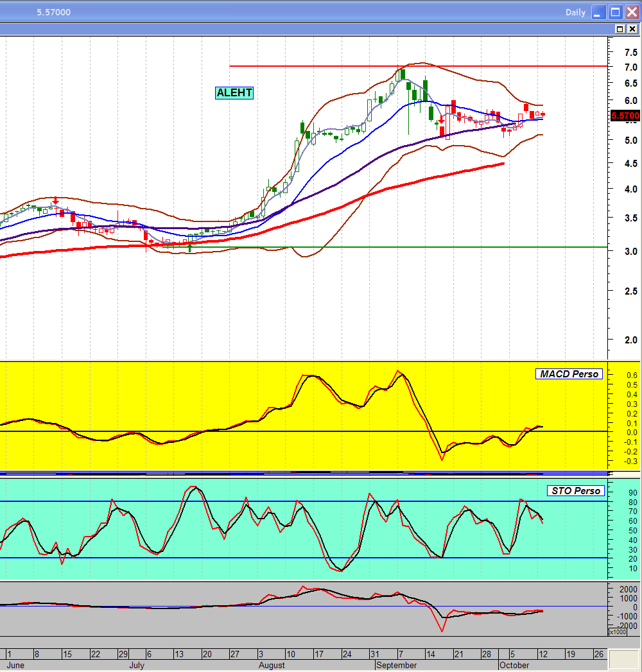Click the 5.57000 value in title bar
The width and height of the screenshot is (642, 672).
click(53, 12)
